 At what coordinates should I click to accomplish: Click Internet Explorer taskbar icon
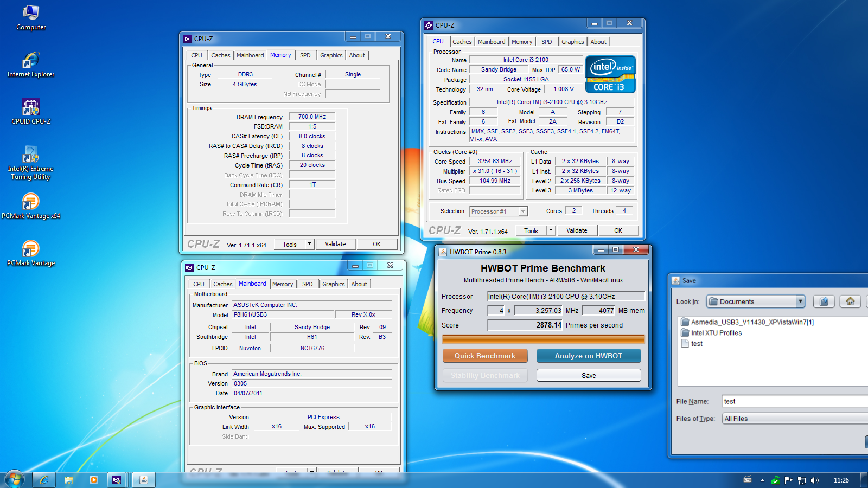coord(44,480)
